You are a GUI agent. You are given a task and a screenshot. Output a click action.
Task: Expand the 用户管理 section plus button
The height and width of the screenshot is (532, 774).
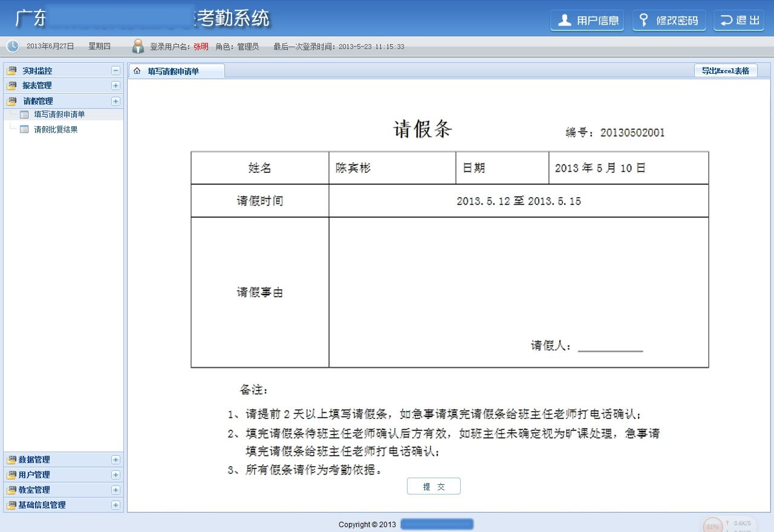click(x=115, y=475)
